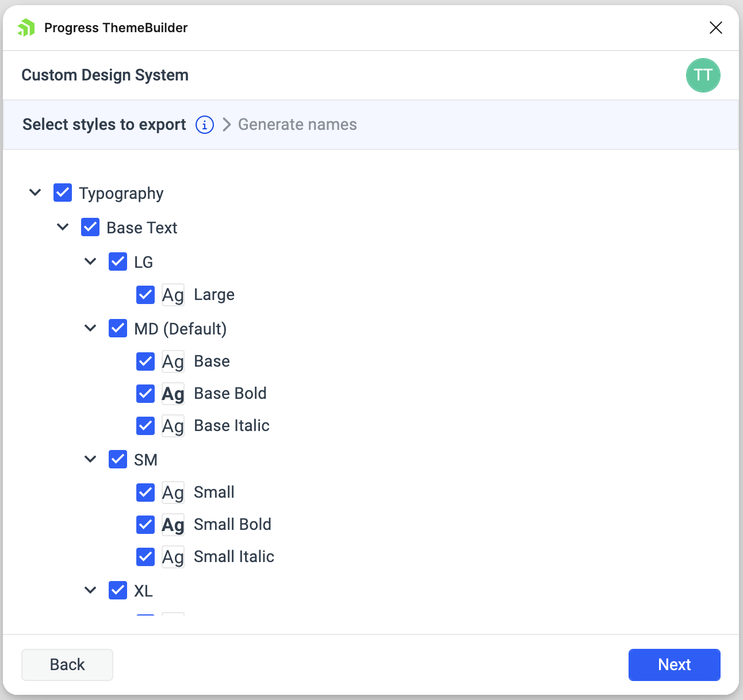
Task: Uncheck the Typography checkbox
Action: pos(63,193)
